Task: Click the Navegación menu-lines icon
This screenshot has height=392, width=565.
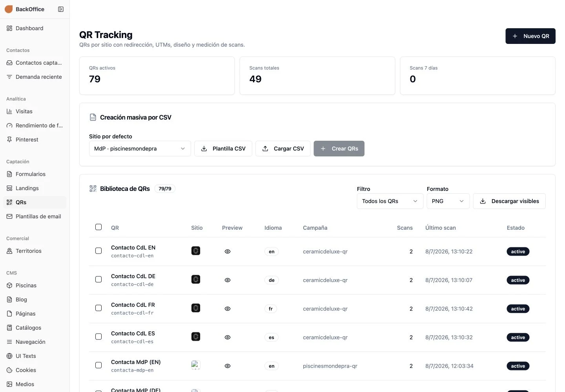Action: 9,342
